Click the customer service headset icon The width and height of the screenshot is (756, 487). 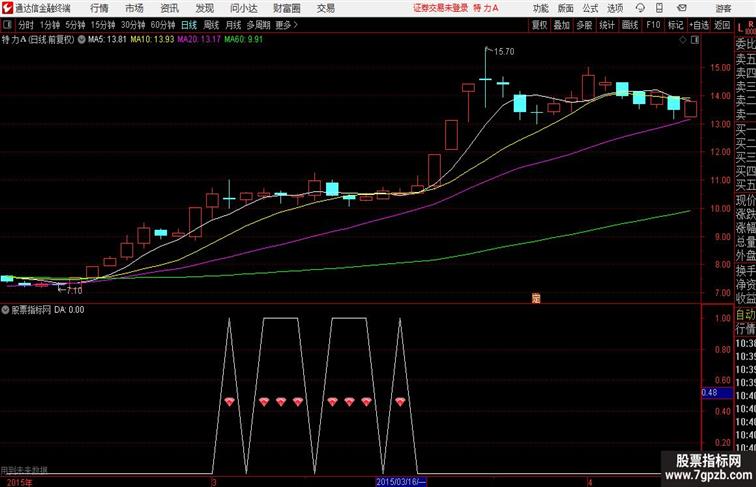[640, 8]
